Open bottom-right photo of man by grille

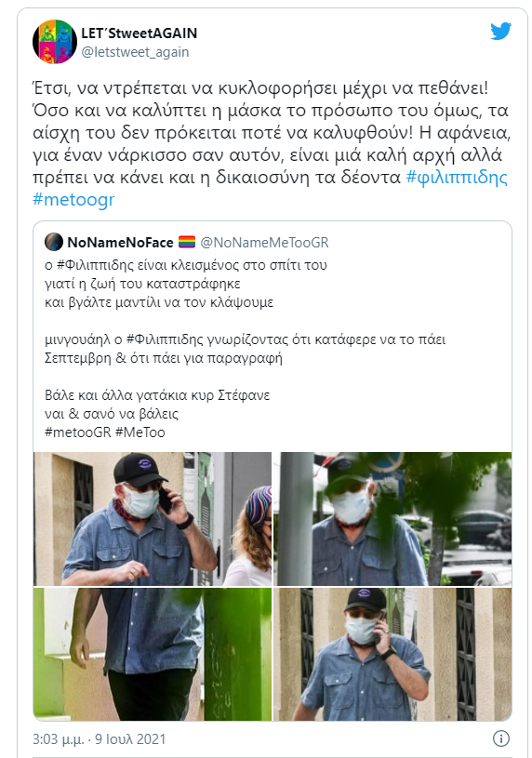point(392,654)
